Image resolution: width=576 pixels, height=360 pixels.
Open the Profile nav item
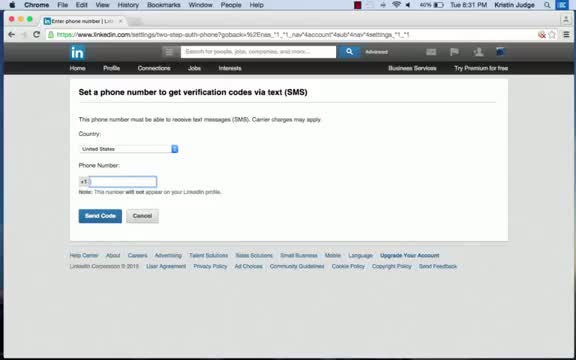tap(112, 68)
